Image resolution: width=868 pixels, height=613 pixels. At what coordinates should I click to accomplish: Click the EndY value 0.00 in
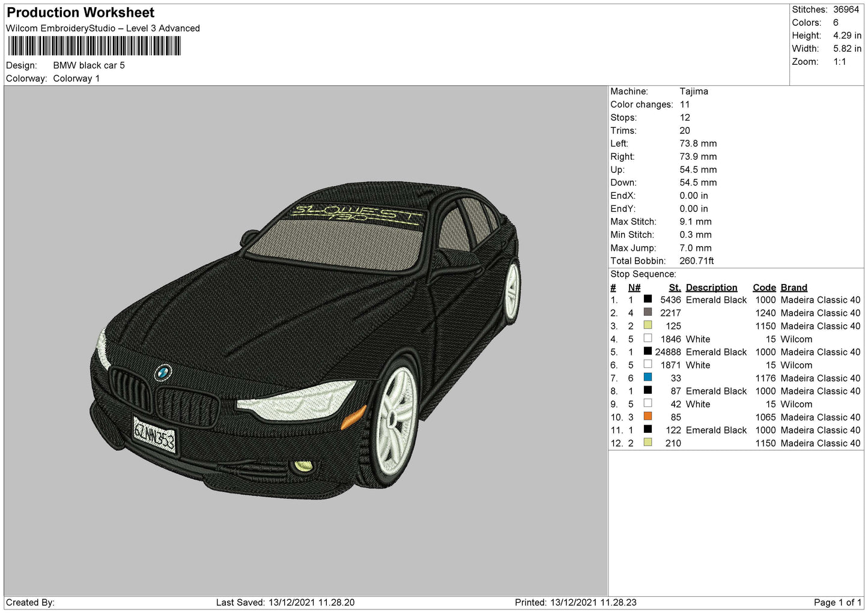pyautogui.click(x=694, y=209)
